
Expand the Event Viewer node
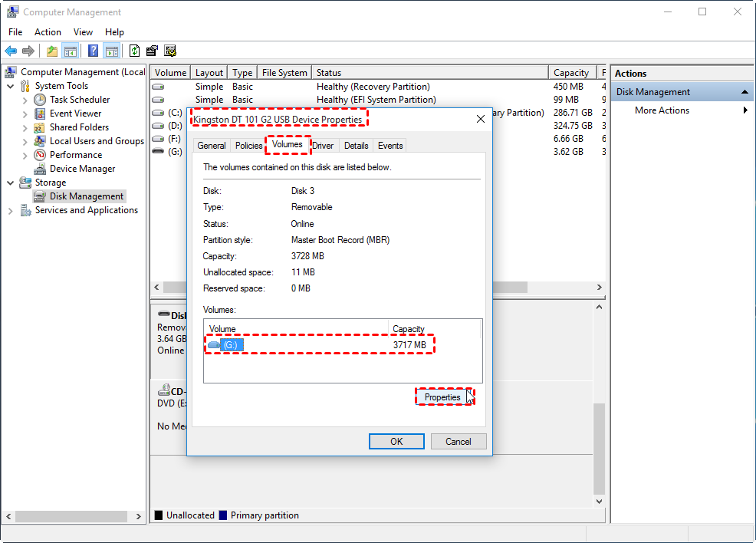coord(25,114)
